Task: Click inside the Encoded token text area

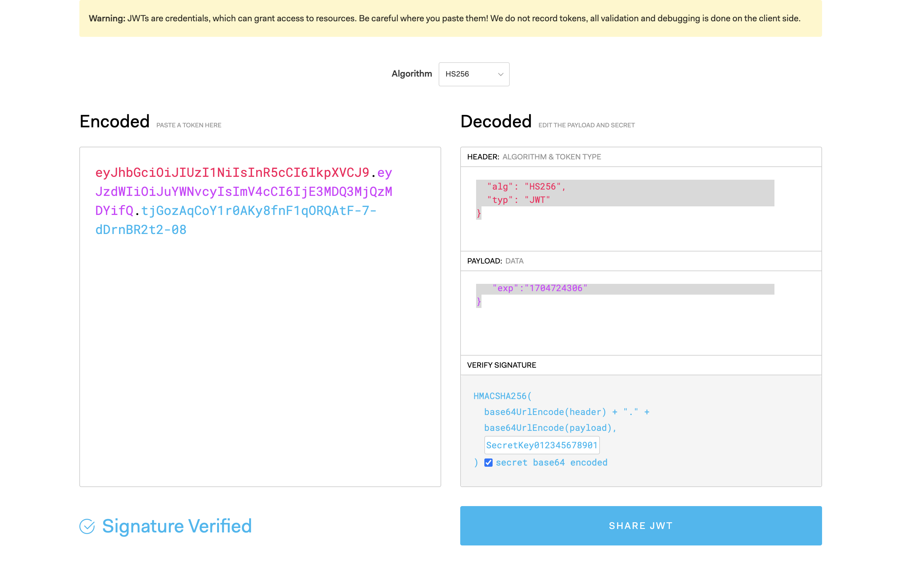Action: tap(260, 345)
